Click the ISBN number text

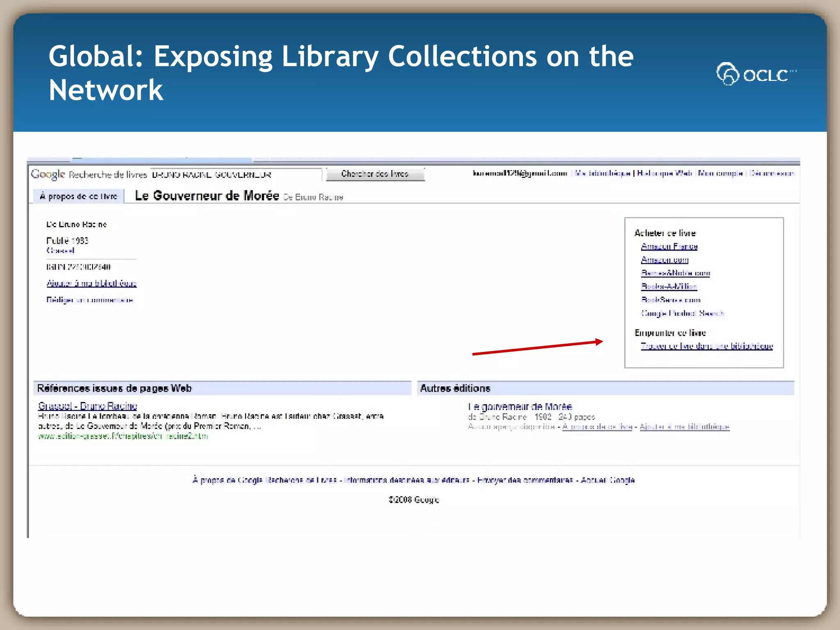tap(78, 267)
